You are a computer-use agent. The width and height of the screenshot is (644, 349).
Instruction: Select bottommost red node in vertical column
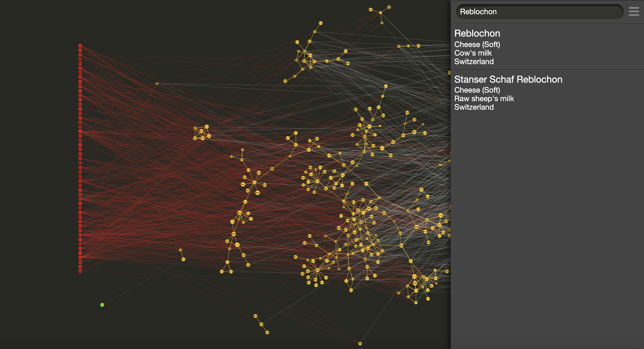click(x=80, y=271)
